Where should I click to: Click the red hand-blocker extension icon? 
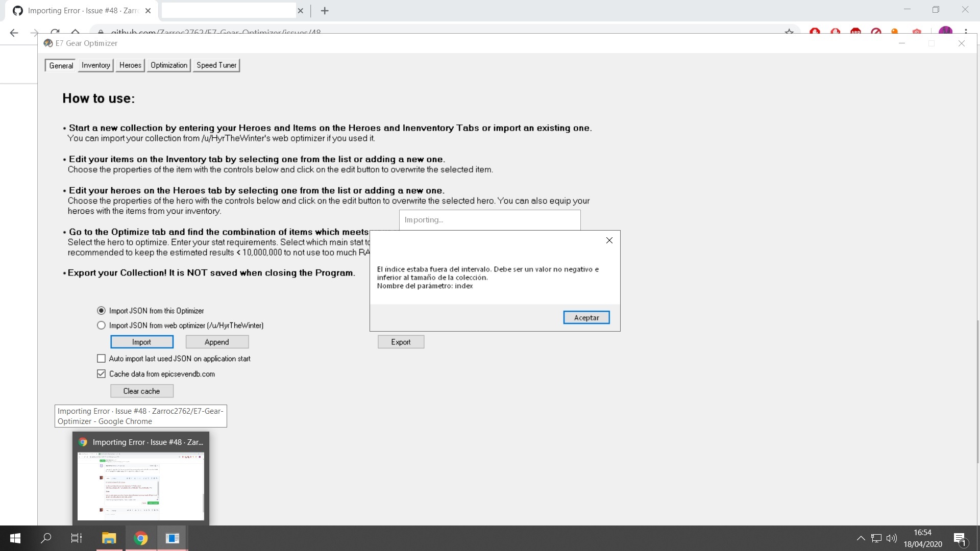point(815,32)
